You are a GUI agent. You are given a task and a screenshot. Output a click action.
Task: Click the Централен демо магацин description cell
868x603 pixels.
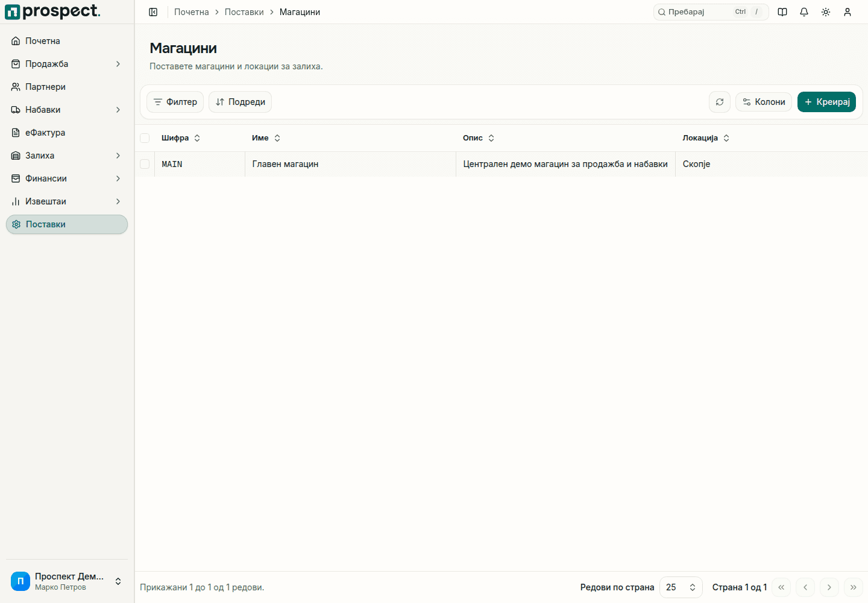click(x=565, y=164)
